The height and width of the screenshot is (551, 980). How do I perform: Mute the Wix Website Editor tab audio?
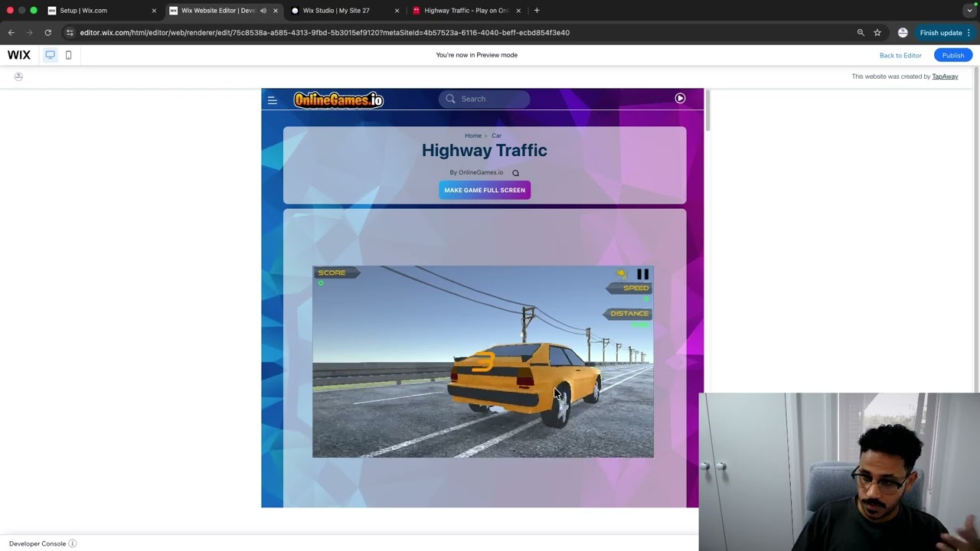tap(263, 11)
